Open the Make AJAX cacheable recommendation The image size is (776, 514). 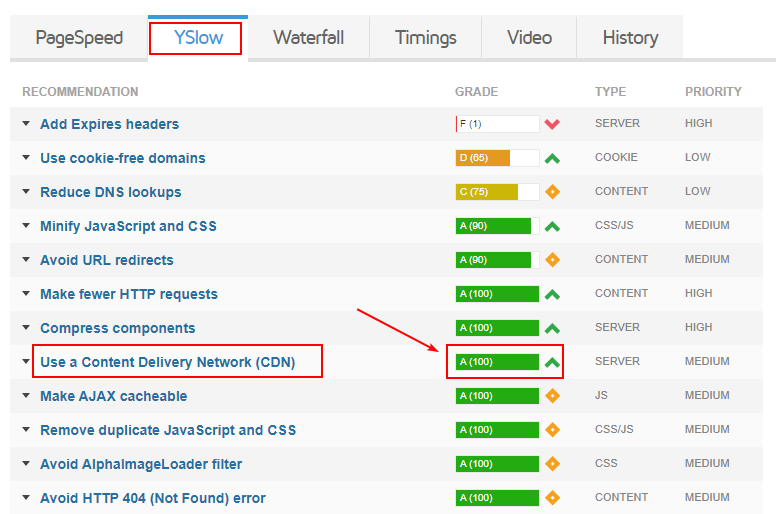pyautogui.click(x=114, y=396)
